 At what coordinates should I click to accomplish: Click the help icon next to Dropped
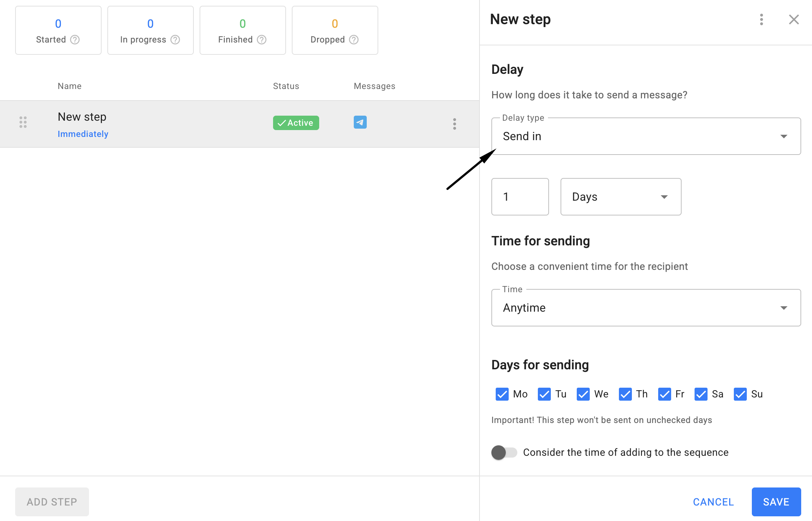pyautogui.click(x=354, y=40)
